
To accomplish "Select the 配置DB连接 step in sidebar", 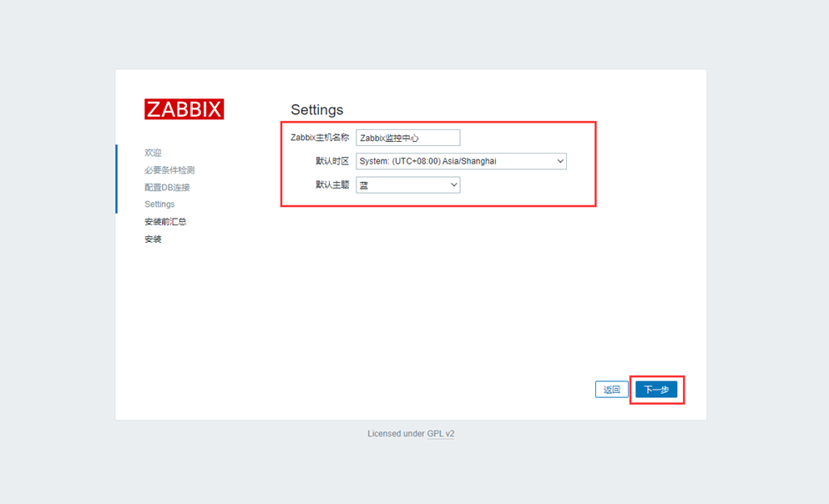I will coord(167,187).
